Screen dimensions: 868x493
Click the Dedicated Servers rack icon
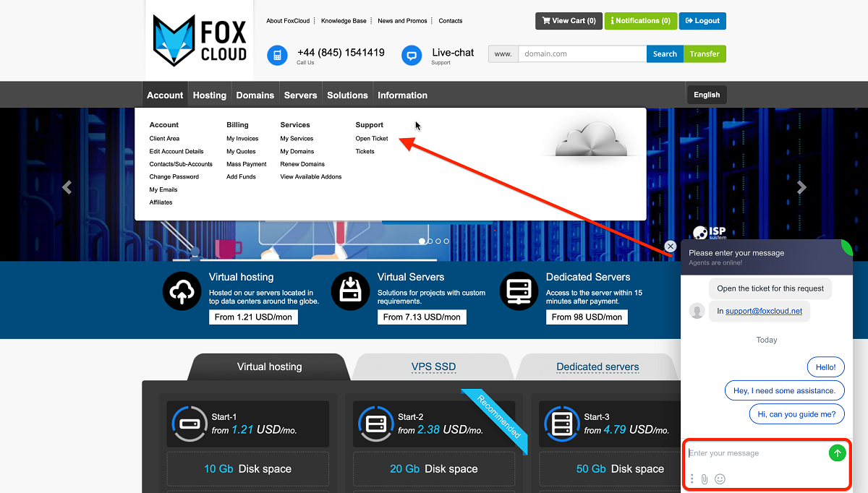(519, 291)
